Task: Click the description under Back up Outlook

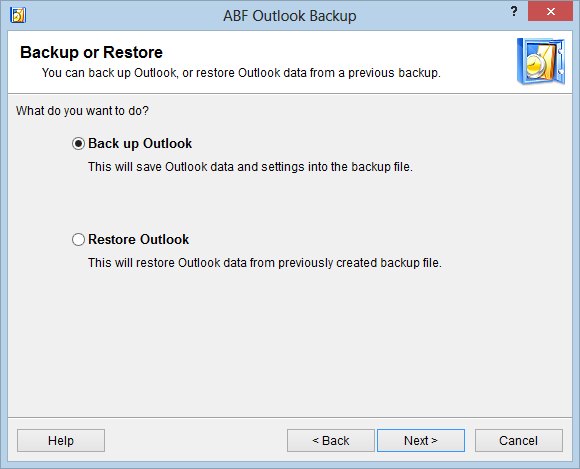Action: pyautogui.click(x=250, y=167)
